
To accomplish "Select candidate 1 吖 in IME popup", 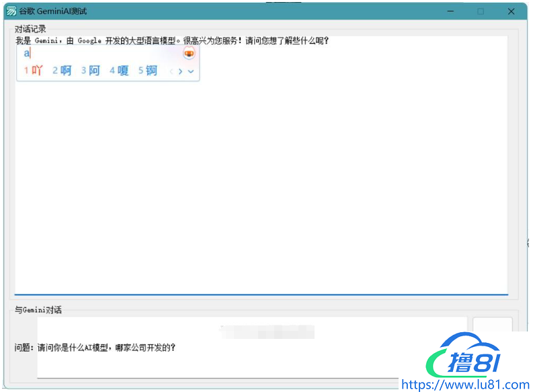I will coord(34,71).
